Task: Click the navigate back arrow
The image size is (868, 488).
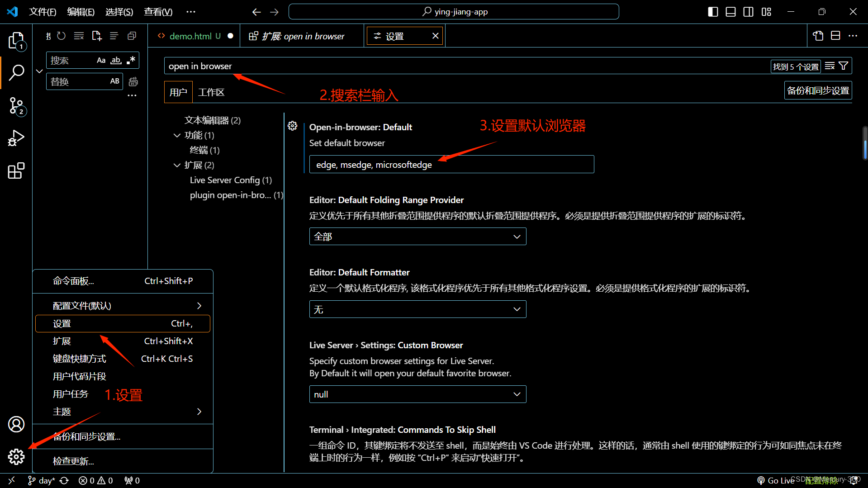Action: click(x=256, y=12)
